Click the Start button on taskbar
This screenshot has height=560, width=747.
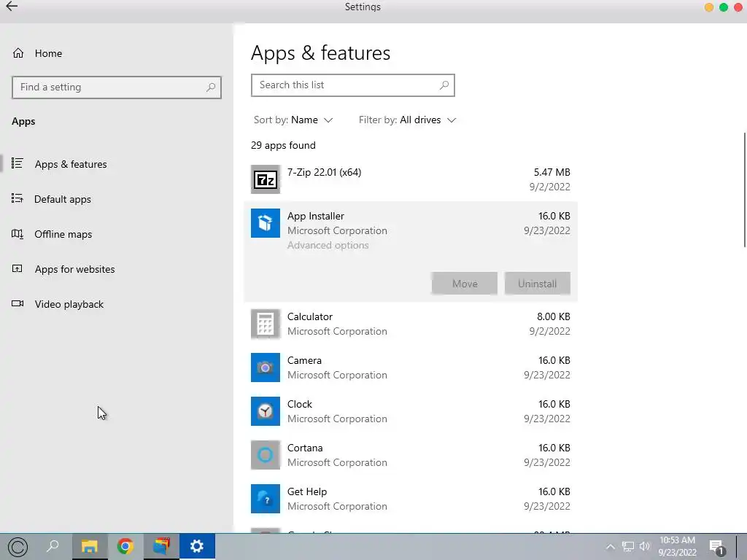pyautogui.click(x=18, y=547)
